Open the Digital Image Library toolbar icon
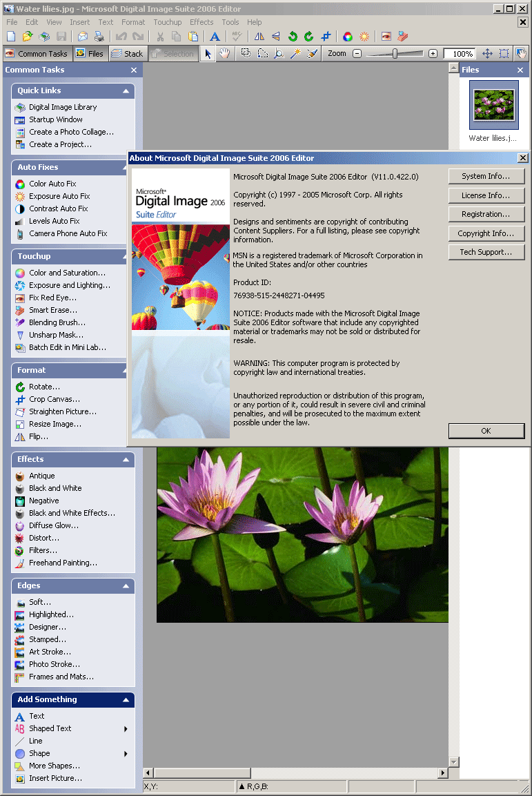This screenshot has height=796, width=532. [44, 37]
